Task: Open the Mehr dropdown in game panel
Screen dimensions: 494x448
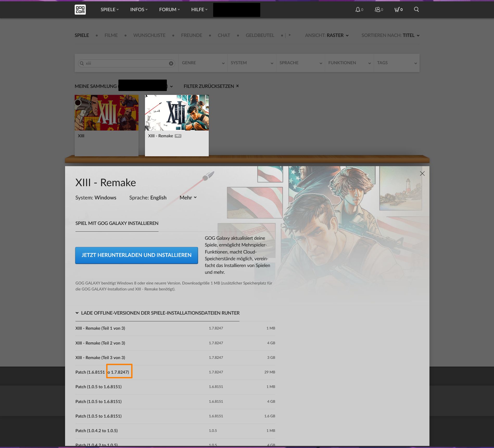Action: [x=188, y=198]
